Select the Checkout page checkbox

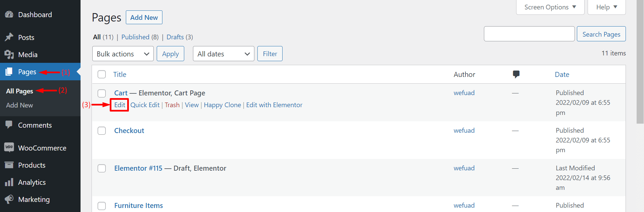click(x=102, y=131)
